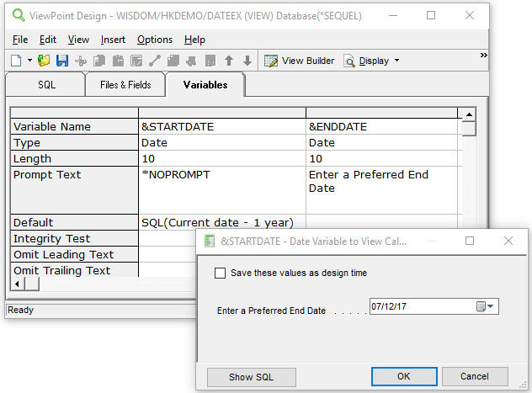Click the greyed edit-form icon after Paste
The image size is (532, 393).
click(x=136, y=61)
